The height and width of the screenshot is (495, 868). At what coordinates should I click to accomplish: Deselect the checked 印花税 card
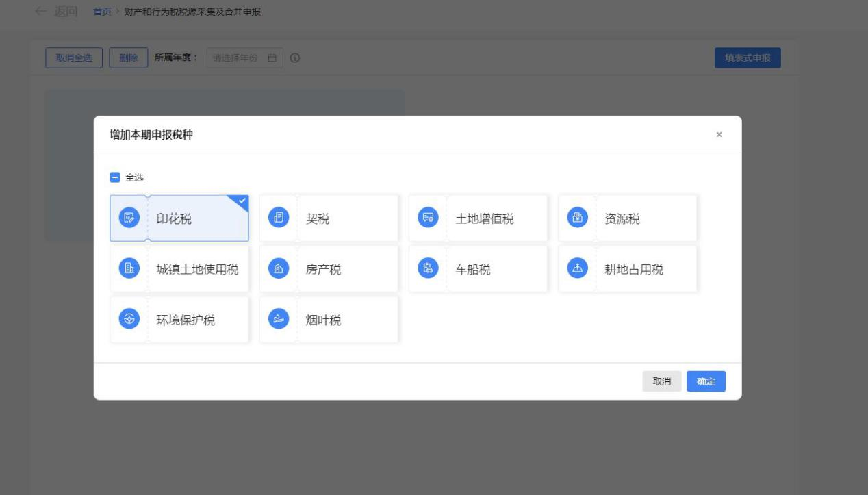point(179,218)
